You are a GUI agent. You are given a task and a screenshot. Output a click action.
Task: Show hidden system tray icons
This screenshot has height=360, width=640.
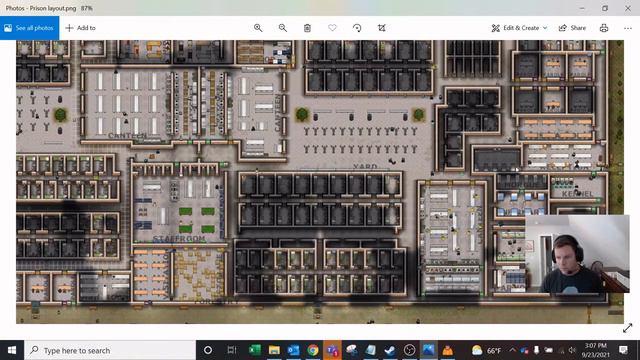(x=512, y=350)
